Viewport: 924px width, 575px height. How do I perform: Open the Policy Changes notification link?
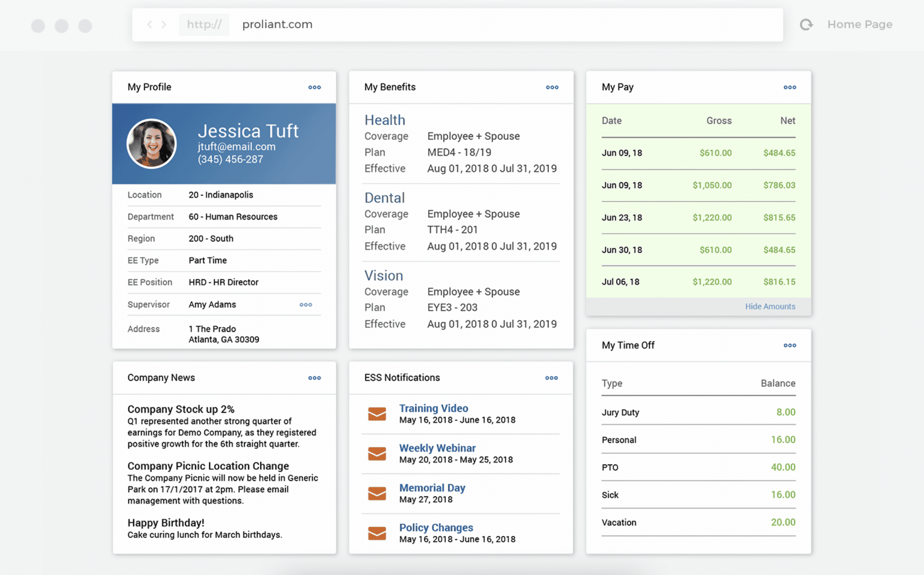436,527
